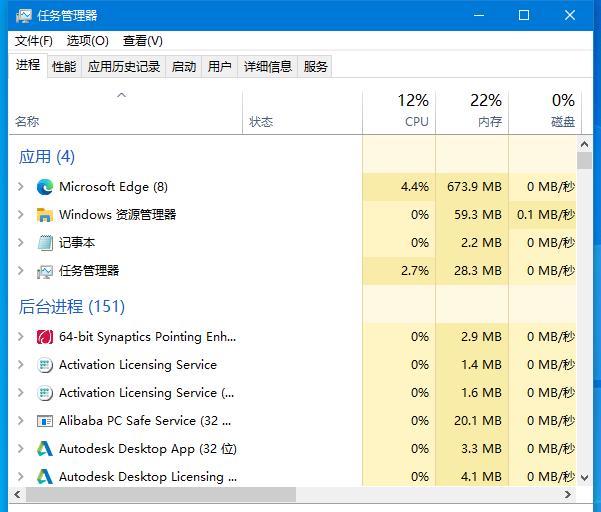Click the 0.1 MB/秒 disk value
Viewport: 601px width, 512px height.
point(545,215)
